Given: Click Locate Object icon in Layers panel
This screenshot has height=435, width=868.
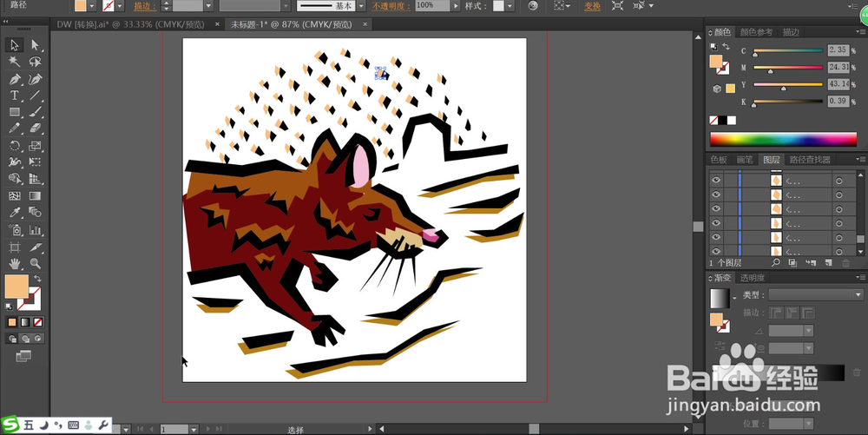Looking at the screenshot, I should pyautogui.click(x=776, y=263).
